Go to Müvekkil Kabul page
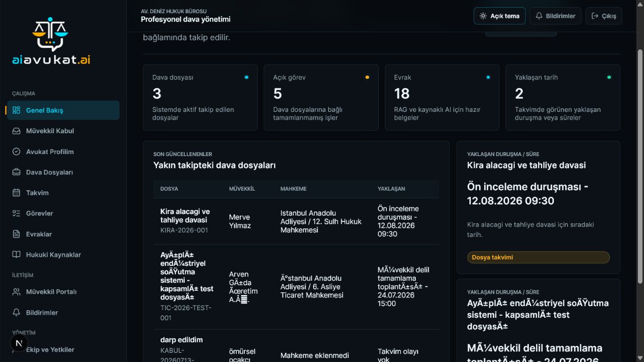 63,131
